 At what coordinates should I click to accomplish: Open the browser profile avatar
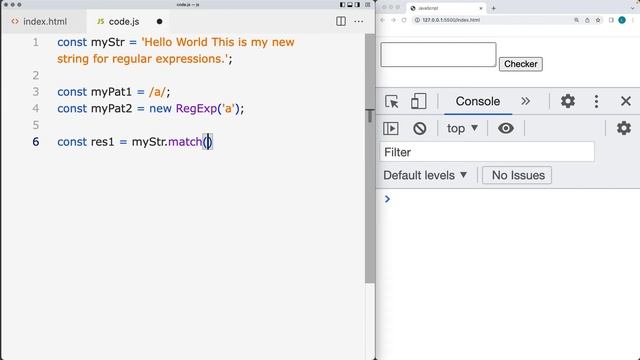[x=622, y=20]
